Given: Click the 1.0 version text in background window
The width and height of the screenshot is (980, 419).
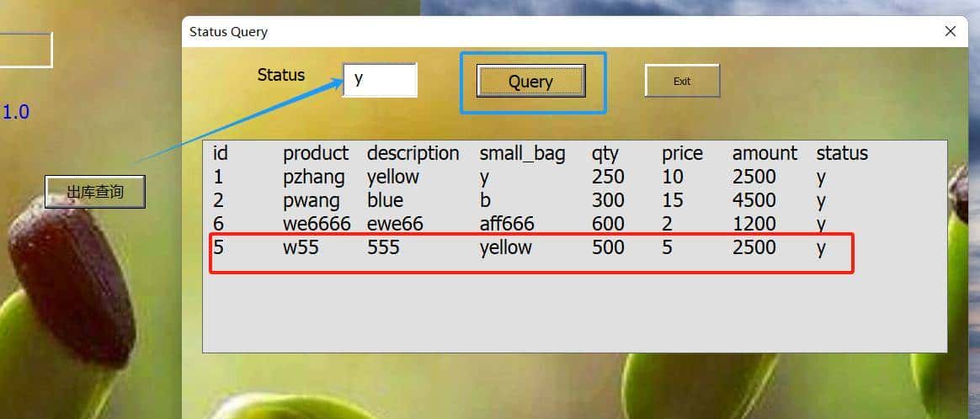Looking at the screenshot, I should [x=16, y=113].
